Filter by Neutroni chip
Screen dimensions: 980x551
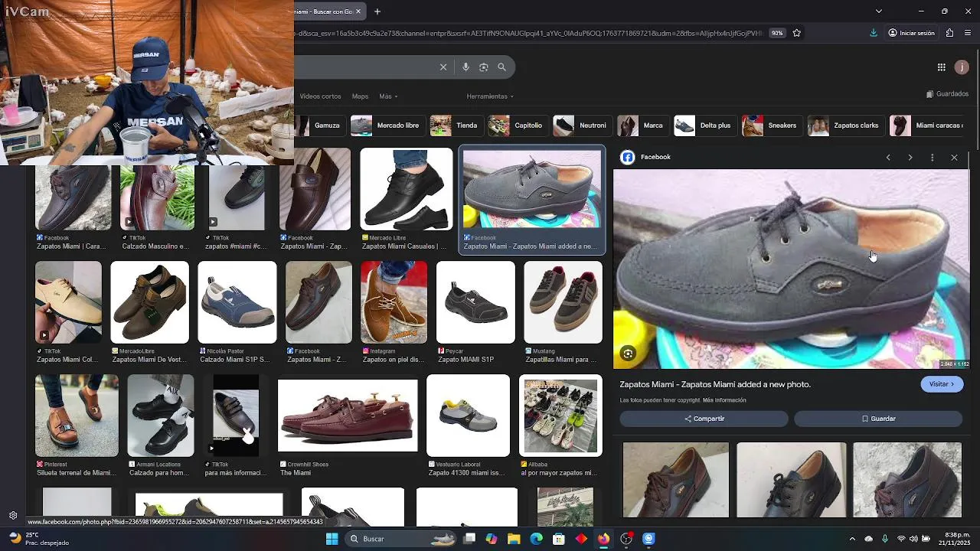click(x=581, y=126)
